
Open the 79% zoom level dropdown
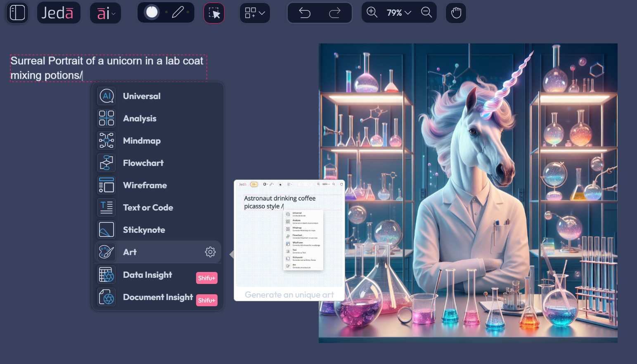(399, 13)
